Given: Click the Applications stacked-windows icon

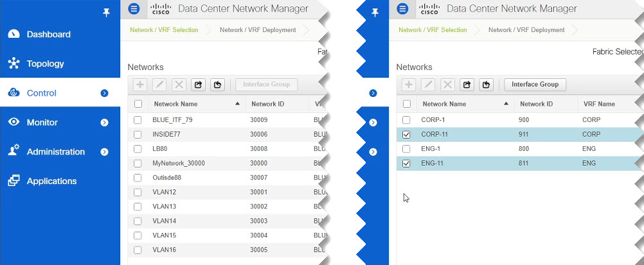Looking at the screenshot, I should tap(13, 180).
